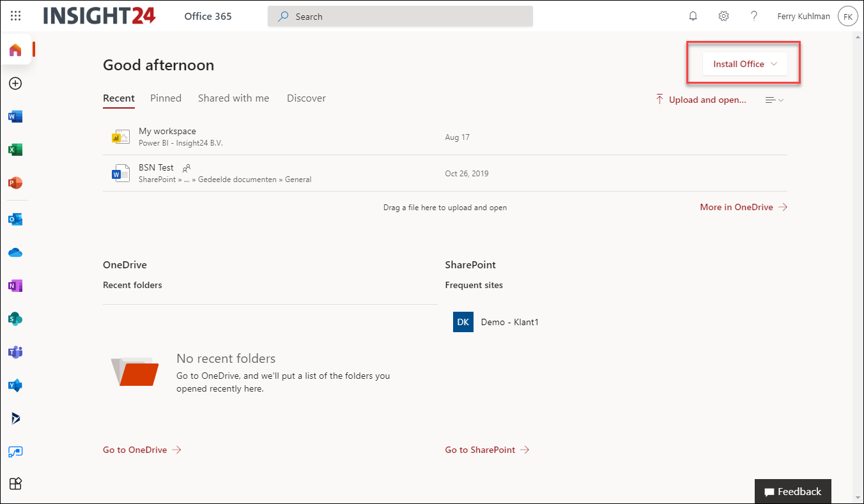The width and height of the screenshot is (864, 504).
Task: Click the Demo - Klant1 DK site tile
Action: pyautogui.click(x=463, y=322)
